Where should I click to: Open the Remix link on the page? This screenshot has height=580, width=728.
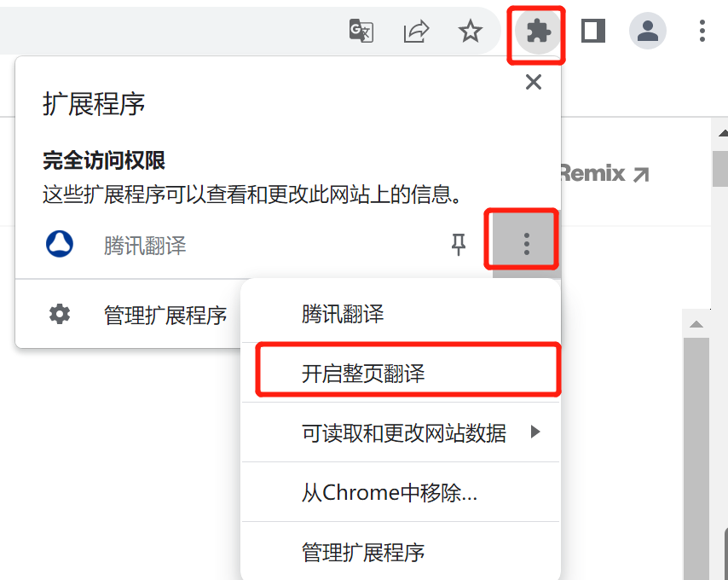(x=604, y=174)
